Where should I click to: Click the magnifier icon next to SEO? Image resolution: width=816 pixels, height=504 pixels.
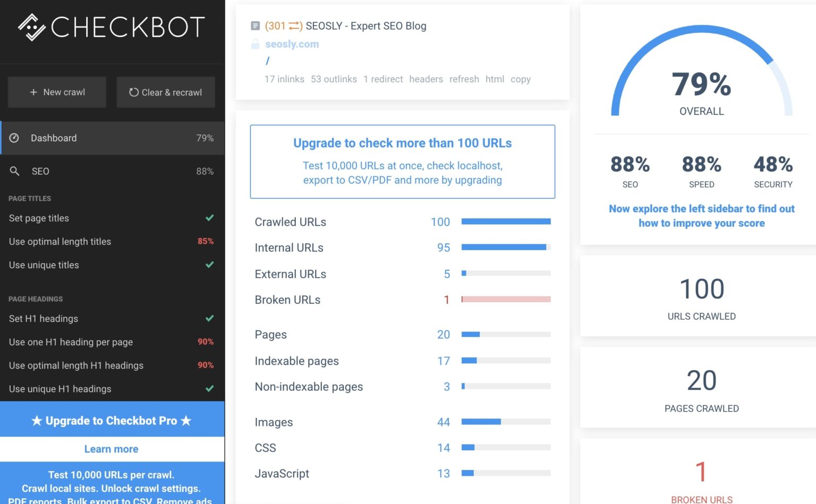[14, 171]
